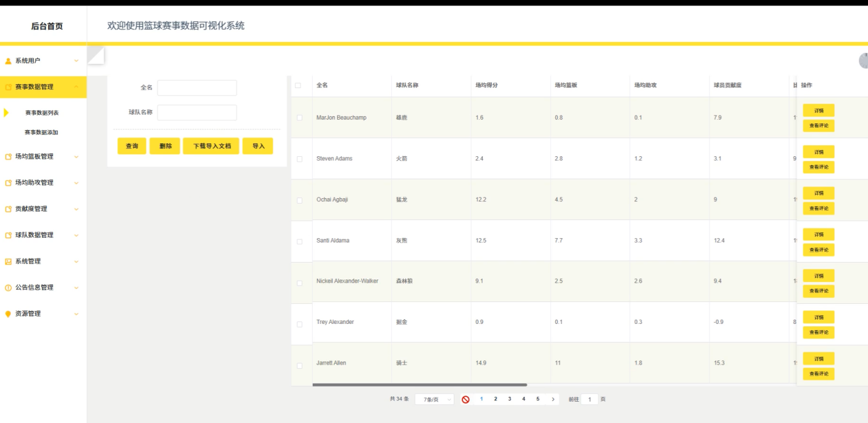Viewport: 868px width, 423px height.
Task: Go to page 2 in pagination
Action: pyautogui.click(x=496, y=399)
